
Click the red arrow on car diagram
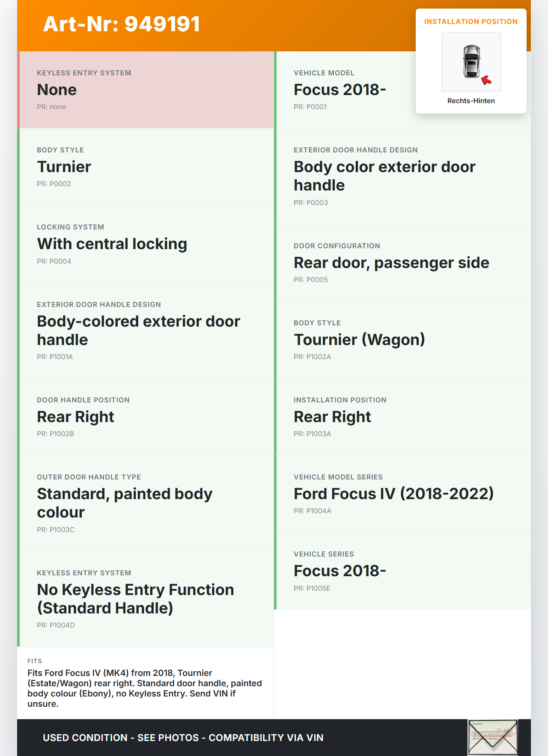pos(486,80)
